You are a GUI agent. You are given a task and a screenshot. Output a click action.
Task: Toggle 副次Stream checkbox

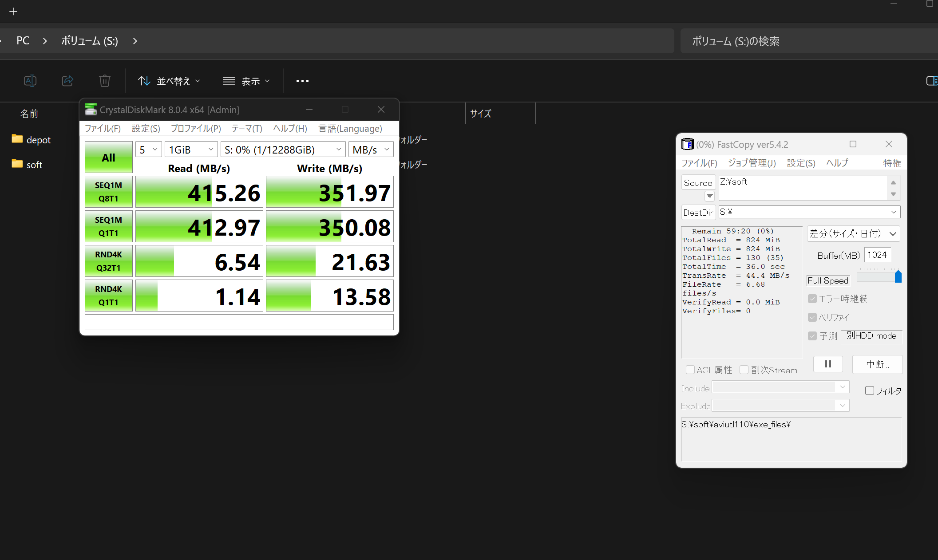744,370
